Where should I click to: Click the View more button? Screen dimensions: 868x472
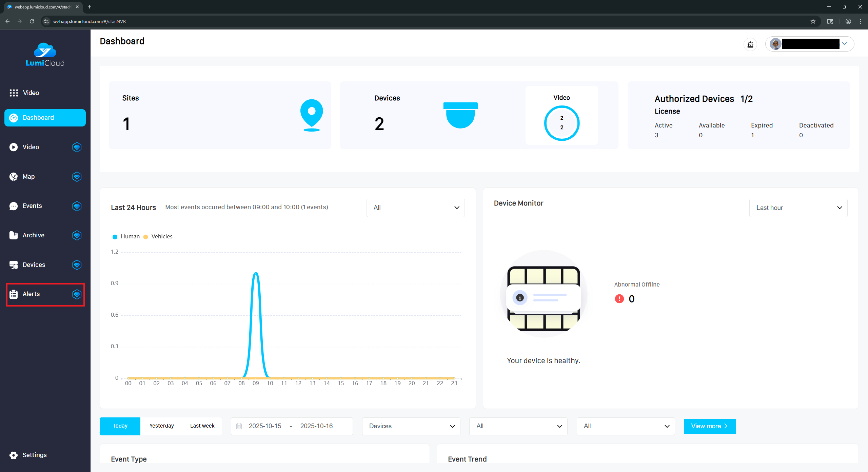pos(709,426)
